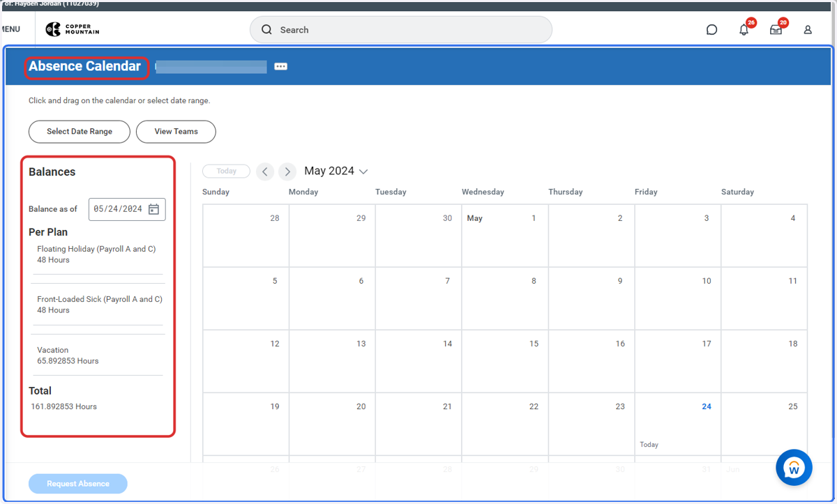Select May 6 calendar cell

point(331,298)
